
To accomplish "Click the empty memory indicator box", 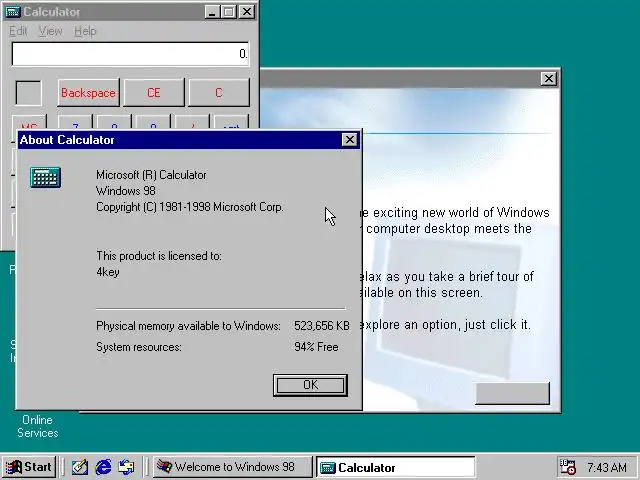I will click(28, 93).
